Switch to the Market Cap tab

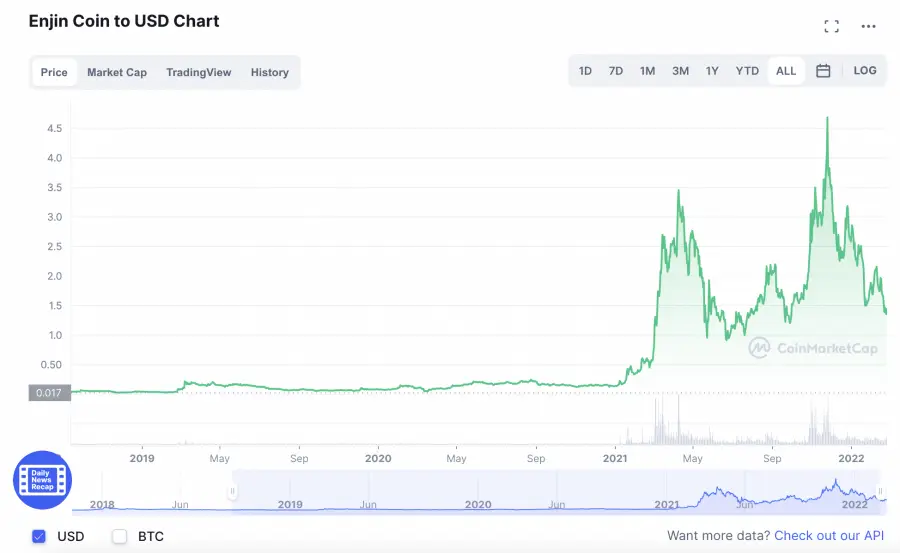[x=117, y=72]
